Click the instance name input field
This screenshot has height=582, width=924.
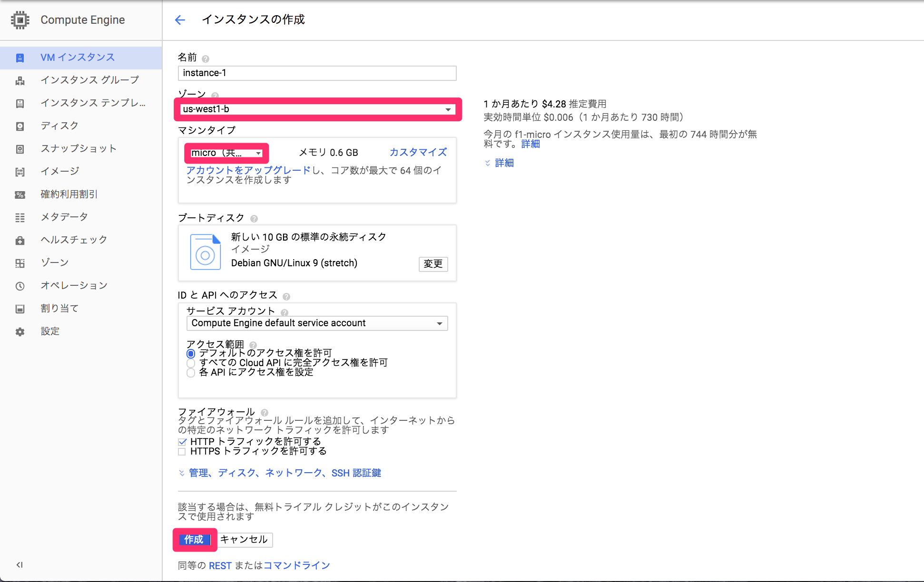317,73
